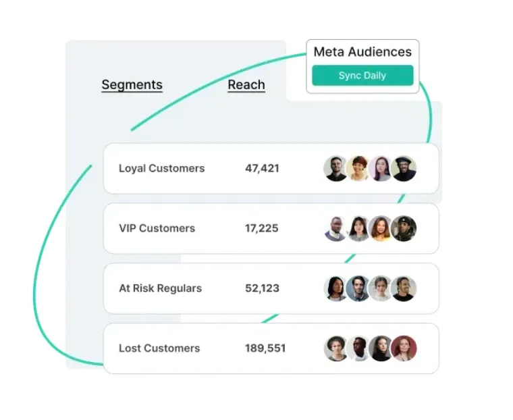Click the Meta Audiences card title

coord(362,52)
